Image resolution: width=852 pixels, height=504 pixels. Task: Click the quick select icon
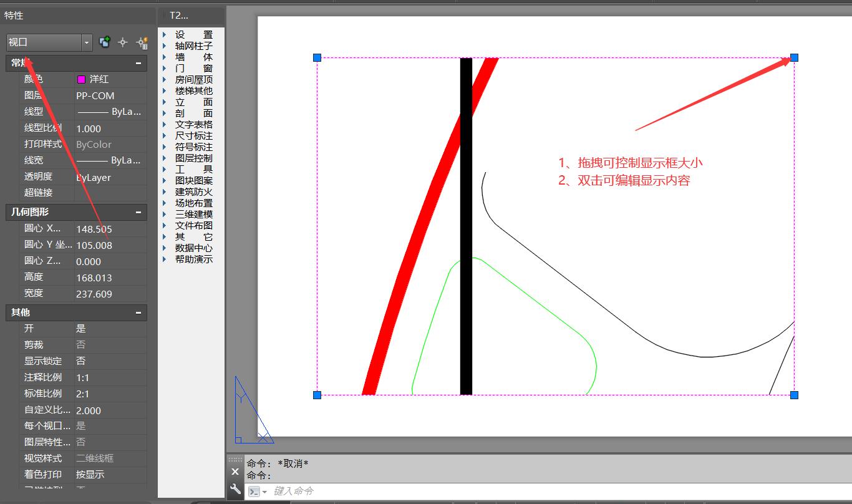(142, 42)
